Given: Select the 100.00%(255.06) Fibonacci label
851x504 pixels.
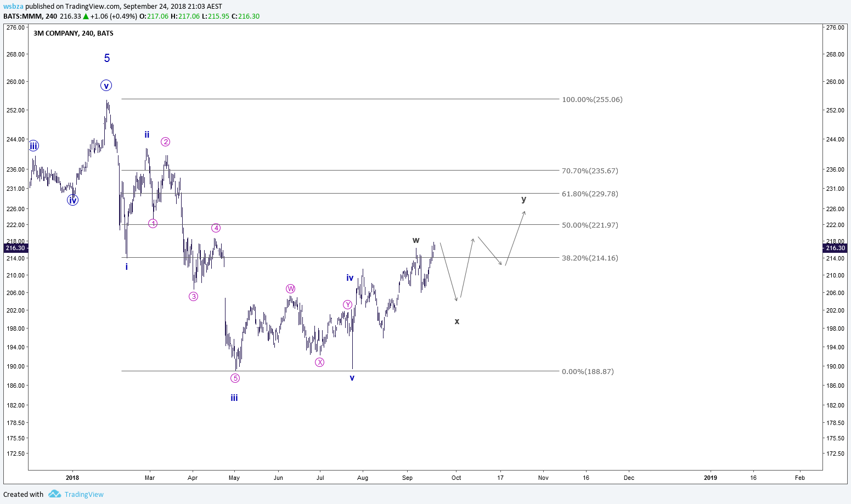Looking at the screenshot, I should point(592,100).
